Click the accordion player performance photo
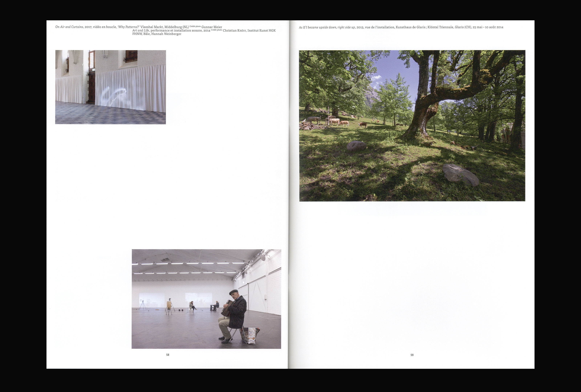Viewport: 581px width, 392px height. click(x=206, y=299)
